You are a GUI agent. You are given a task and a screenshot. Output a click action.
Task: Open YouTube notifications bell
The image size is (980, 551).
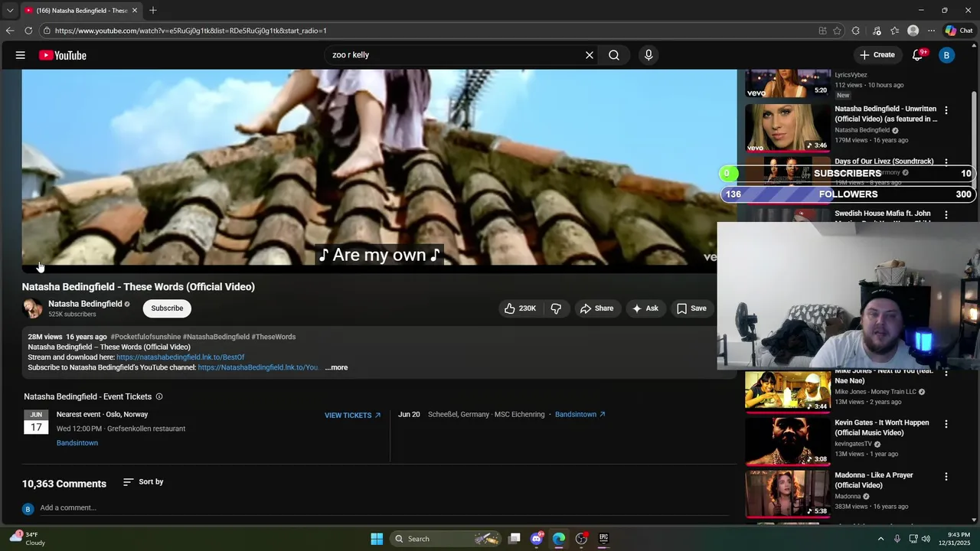pyautogui.click(x=917, y=55)
